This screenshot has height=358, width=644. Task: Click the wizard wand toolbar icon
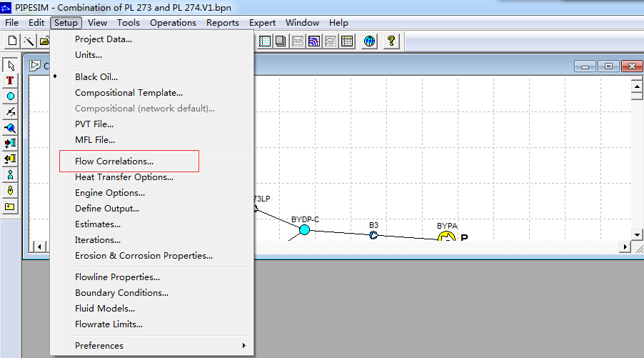point(29,41)
